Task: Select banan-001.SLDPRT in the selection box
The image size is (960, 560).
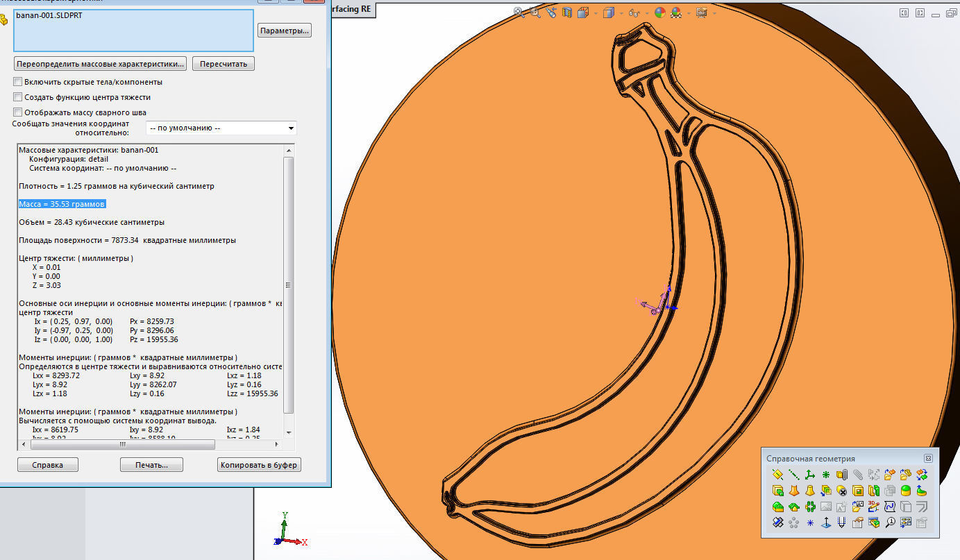Action: pos(49,15)
